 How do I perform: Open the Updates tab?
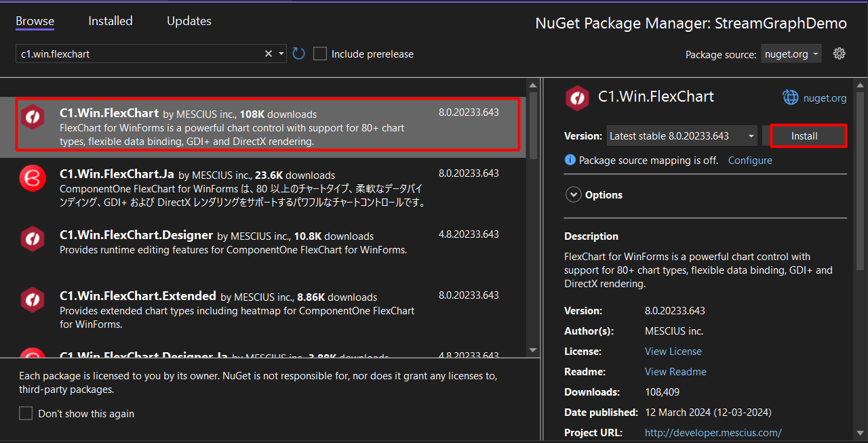(x=189, y=21)
